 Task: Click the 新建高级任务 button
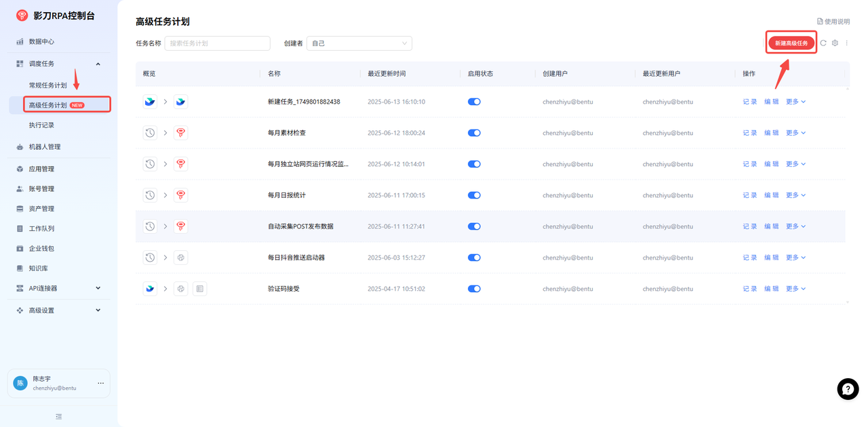click(x=791, y=43)
